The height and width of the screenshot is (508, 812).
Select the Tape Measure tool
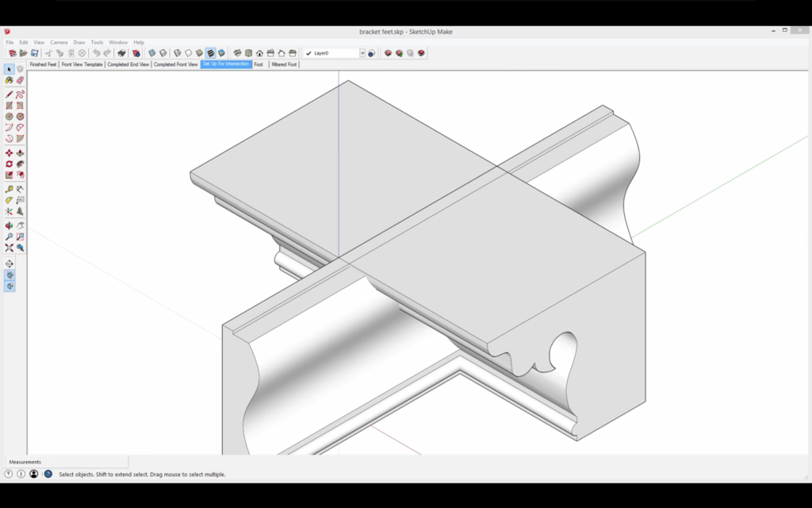tap(10, 190)
